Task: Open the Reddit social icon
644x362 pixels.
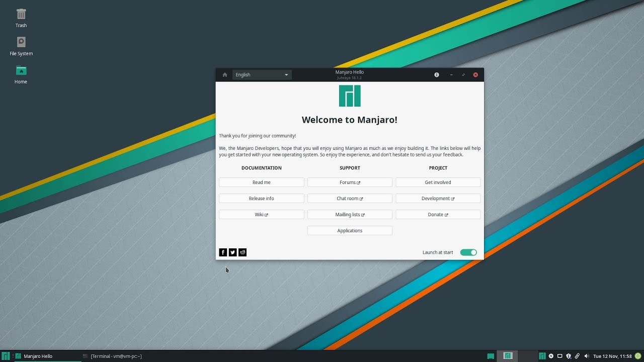Action: [243, 252]
